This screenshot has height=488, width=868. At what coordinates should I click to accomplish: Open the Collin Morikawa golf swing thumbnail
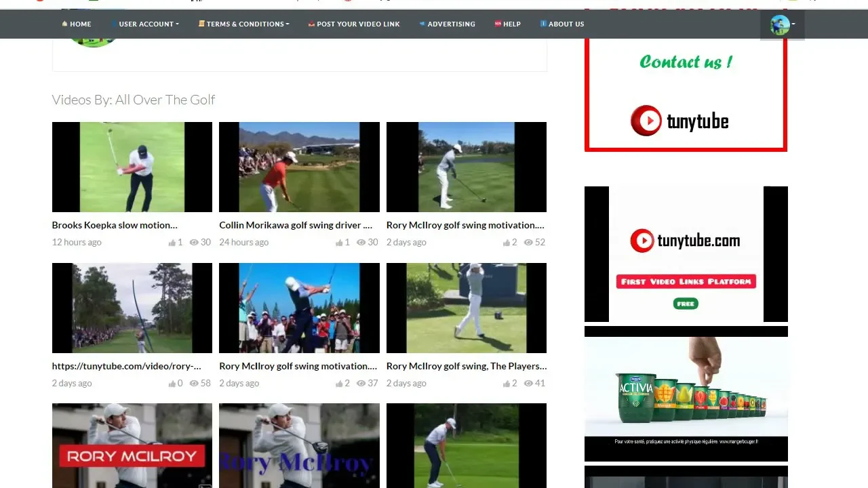pos(299,167)
